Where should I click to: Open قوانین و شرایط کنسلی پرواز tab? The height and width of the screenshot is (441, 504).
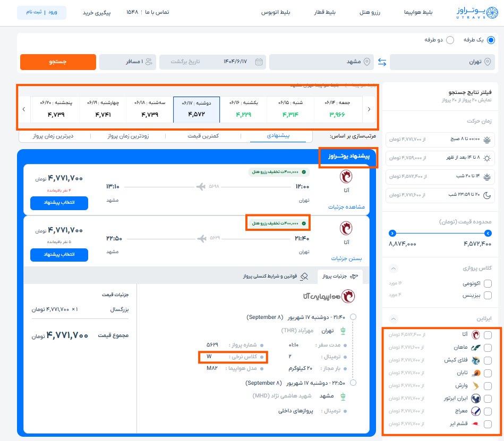click(x=275, y=276)
